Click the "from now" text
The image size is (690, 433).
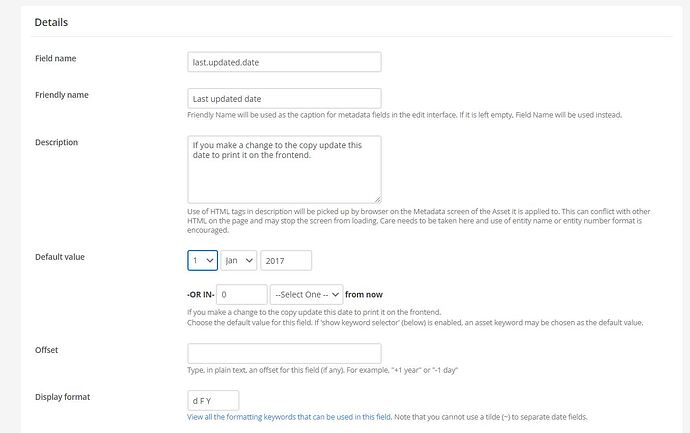(x=365, y=295)
